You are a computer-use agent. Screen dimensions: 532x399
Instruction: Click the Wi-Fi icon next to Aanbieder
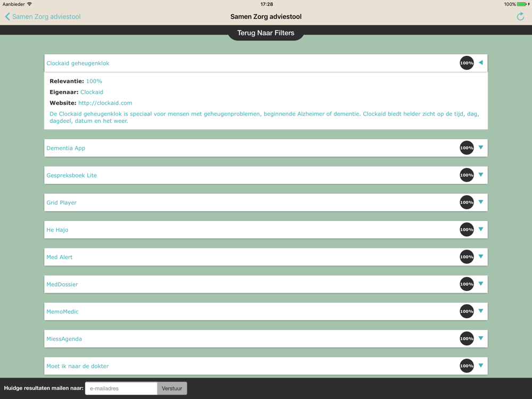click(x=29, y=4)
